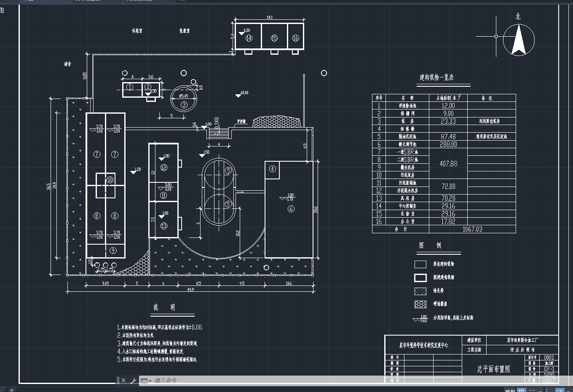Select circled number 4 in the small square
Screen dimensions: 573x392
(x=273, y=169)
